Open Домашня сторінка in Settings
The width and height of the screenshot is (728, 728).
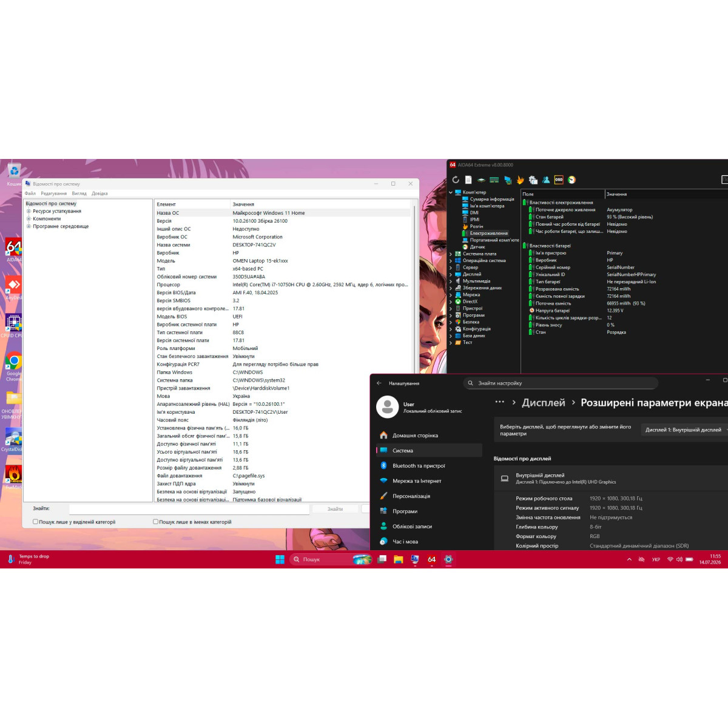430,436
